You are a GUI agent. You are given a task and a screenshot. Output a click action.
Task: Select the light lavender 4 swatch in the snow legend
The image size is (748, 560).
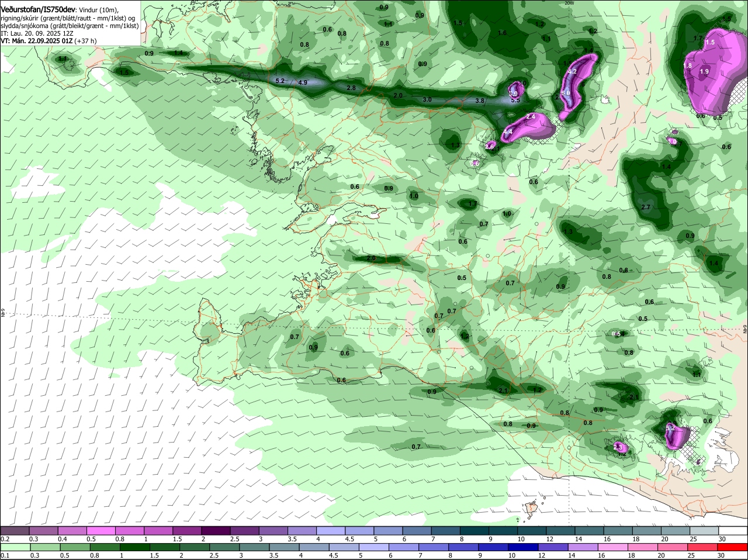[x=330, y=530]
